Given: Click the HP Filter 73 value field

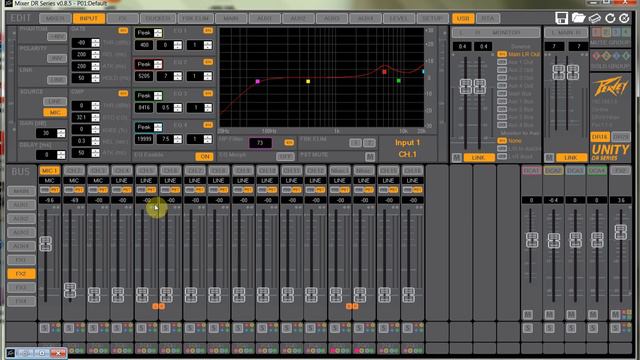Looking at the screenshot, I should click(x=260, y=143).
